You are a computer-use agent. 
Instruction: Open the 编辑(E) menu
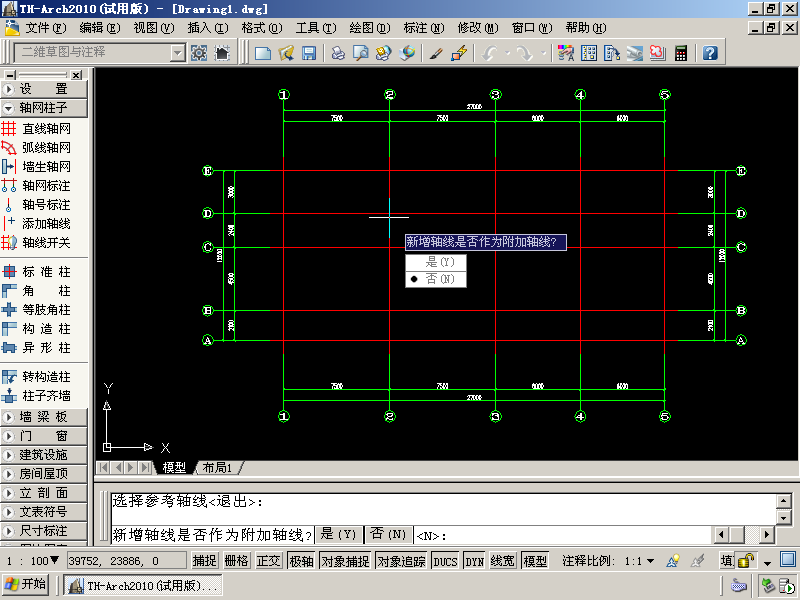click(x=100, y=28)
